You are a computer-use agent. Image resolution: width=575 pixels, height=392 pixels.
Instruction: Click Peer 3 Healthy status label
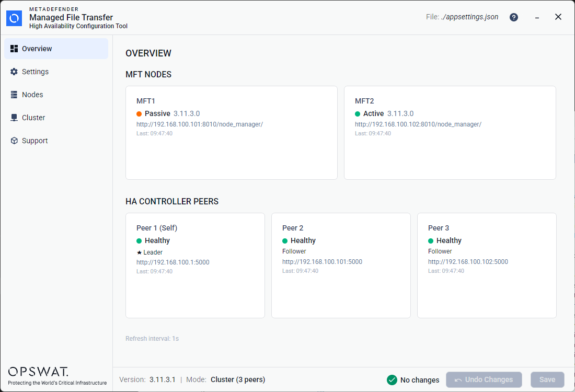pyautogui.click(x=449, y=240)
